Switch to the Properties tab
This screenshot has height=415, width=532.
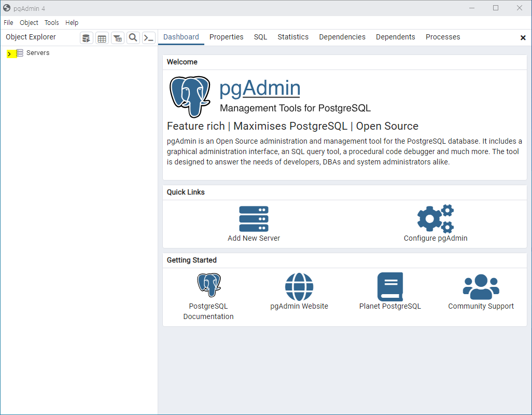[x=226, y=37]
